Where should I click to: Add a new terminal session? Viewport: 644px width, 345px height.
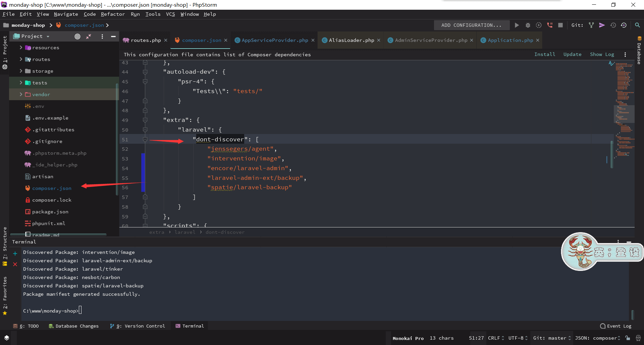point(15,254)
